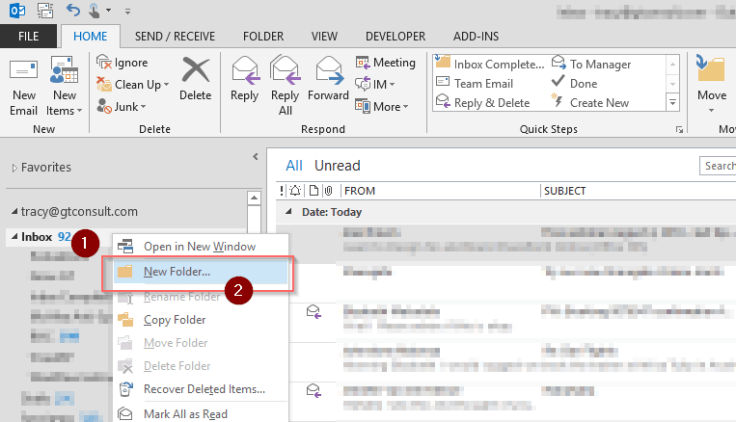This screenshot has height=422, width=736.
Task: Switch to the VIEW tab
Action: point(324,36)
